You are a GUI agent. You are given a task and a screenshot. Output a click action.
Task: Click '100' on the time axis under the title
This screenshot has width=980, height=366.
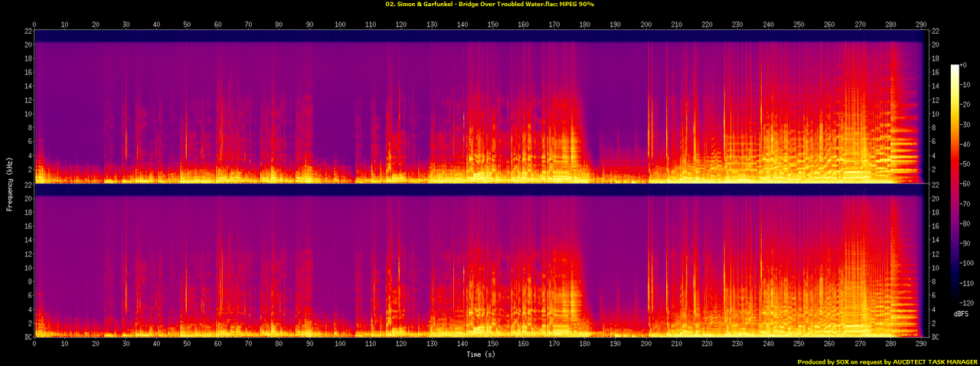point(340,24)
